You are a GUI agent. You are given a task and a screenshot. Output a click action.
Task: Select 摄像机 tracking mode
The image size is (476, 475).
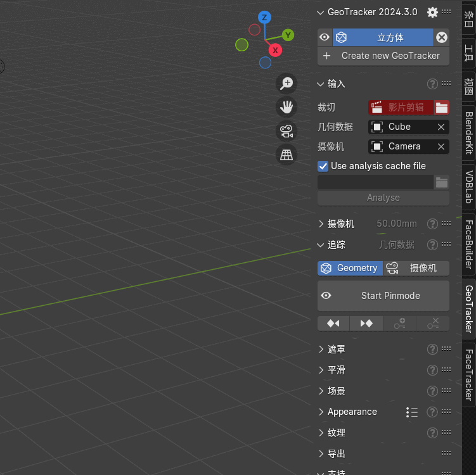[x=416, y=268]
